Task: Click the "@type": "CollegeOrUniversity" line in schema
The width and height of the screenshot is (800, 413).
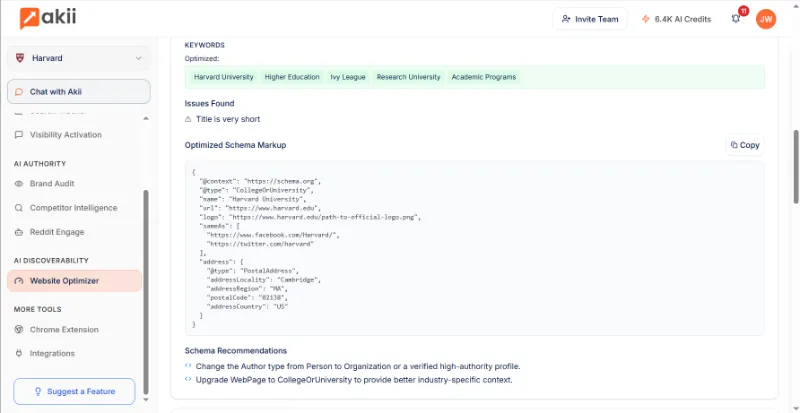Action: pyautogui.click(x=257, y=190)
